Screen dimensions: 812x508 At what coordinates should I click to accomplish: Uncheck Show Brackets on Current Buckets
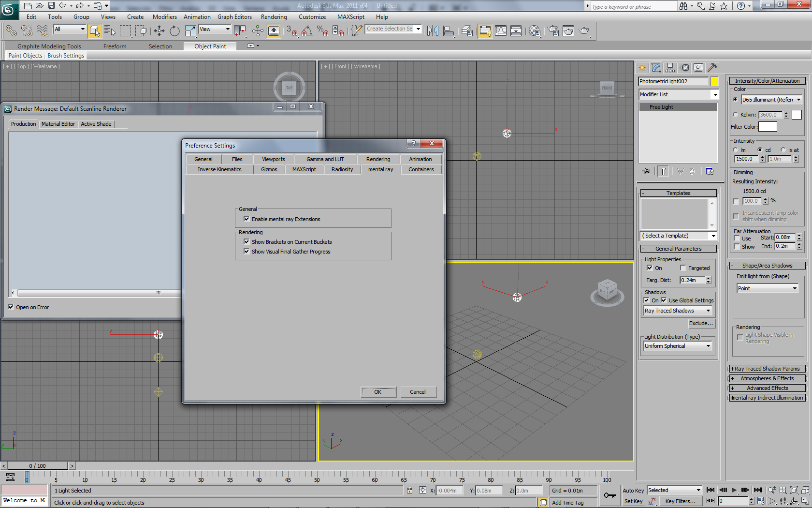tap(246, 242)
